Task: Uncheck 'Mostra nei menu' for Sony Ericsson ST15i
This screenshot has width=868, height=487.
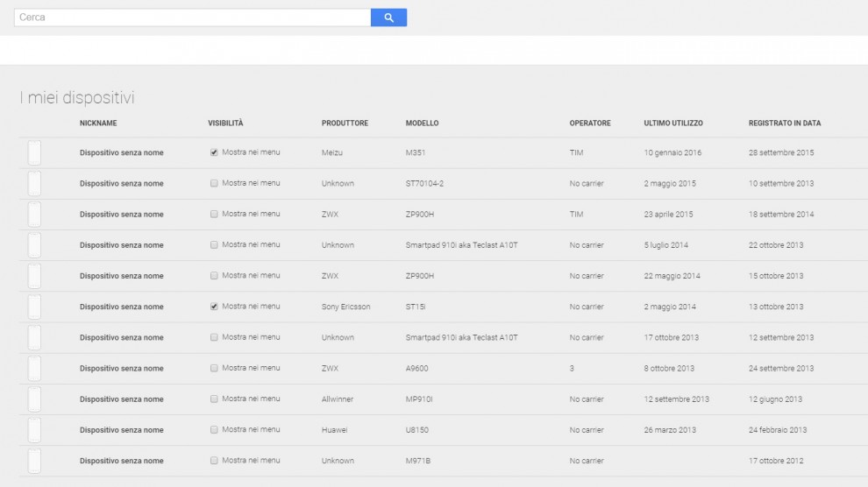Action: (x=214, y=307)
